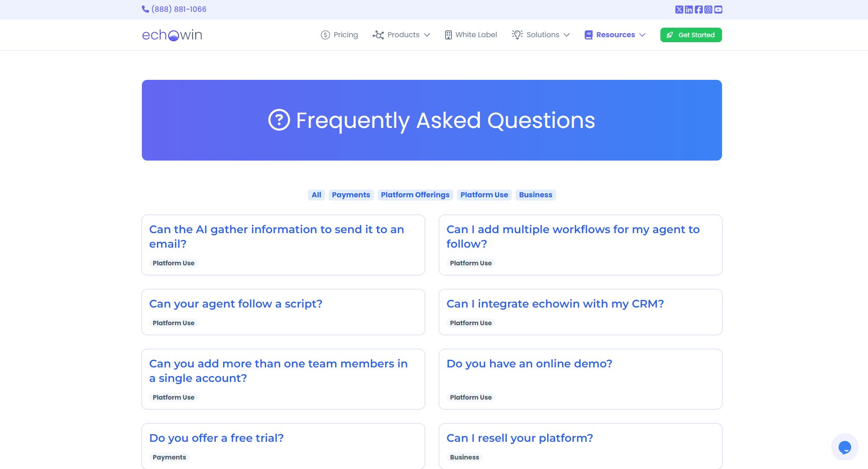Open the White Label page
Viewport: 868px width, 469px height.
470,35
